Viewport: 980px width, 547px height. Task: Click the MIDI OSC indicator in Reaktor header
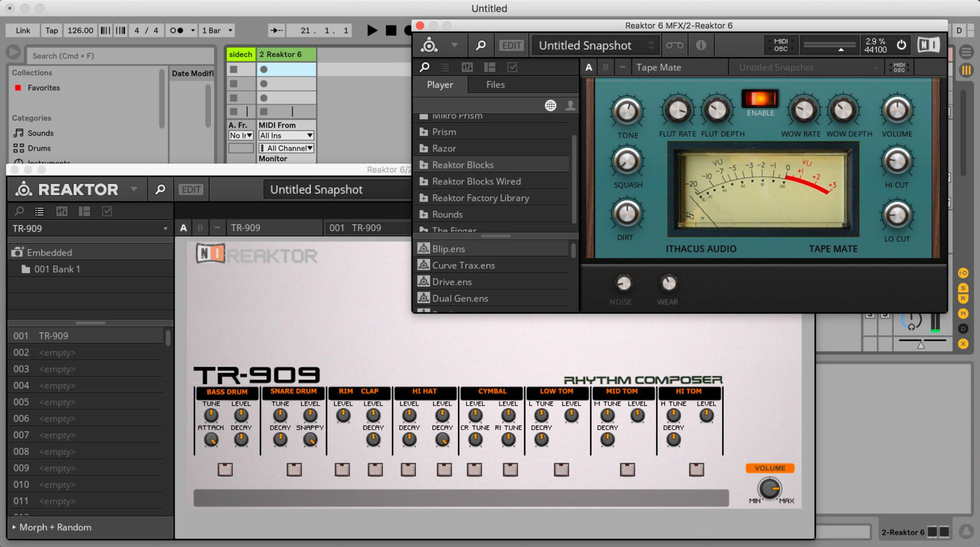tap(781, 45)
